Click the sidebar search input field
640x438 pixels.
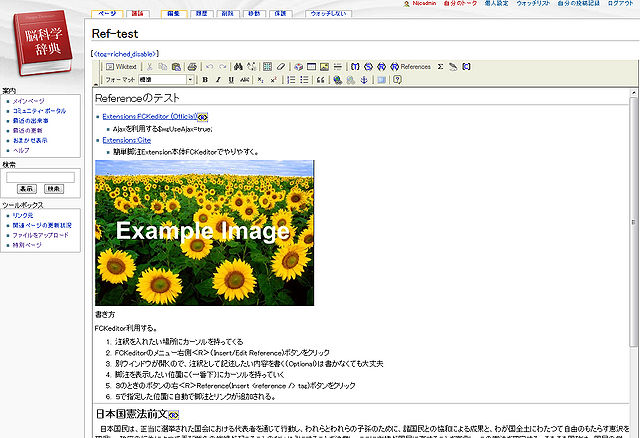tap(40, 177)
